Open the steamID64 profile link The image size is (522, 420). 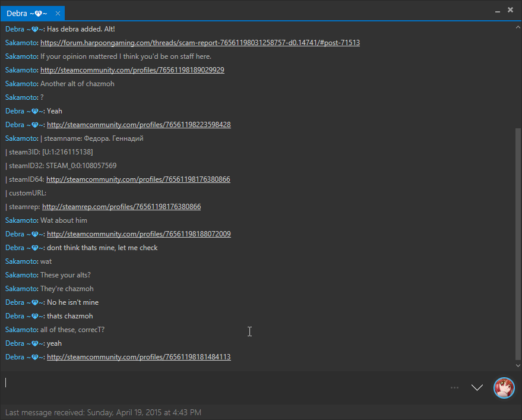(138, 179)
